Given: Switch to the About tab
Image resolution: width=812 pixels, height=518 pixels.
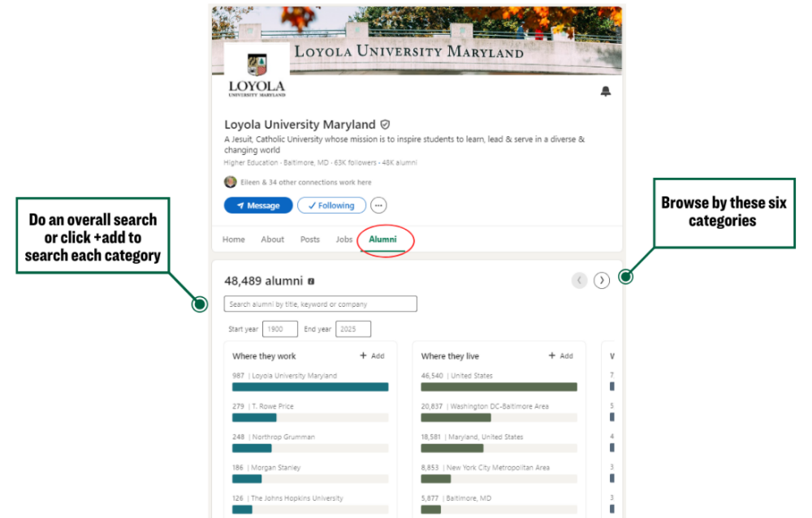Looking at the screenshot, I should click(272, 240).
